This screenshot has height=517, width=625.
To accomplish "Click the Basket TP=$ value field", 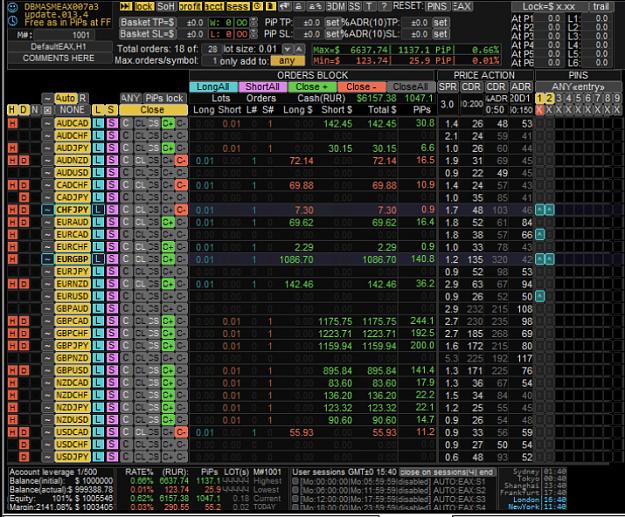I will 191,23.
